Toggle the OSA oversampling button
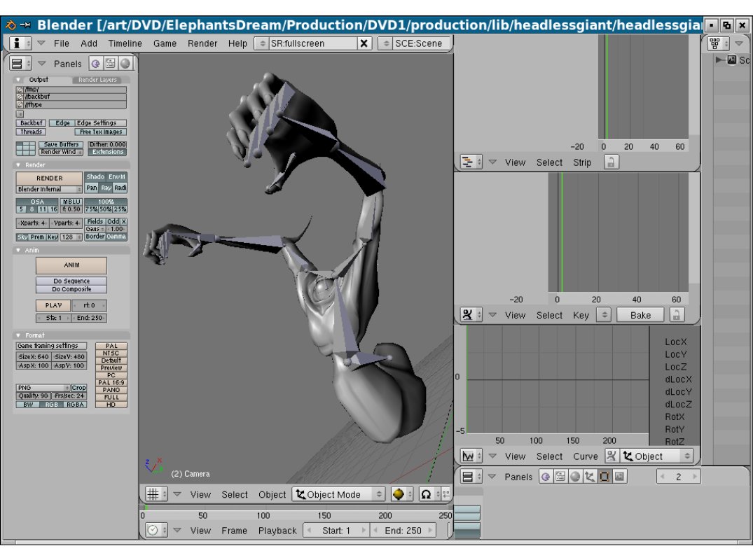Screen dimensions: 753x560 [x=37, y=202]
